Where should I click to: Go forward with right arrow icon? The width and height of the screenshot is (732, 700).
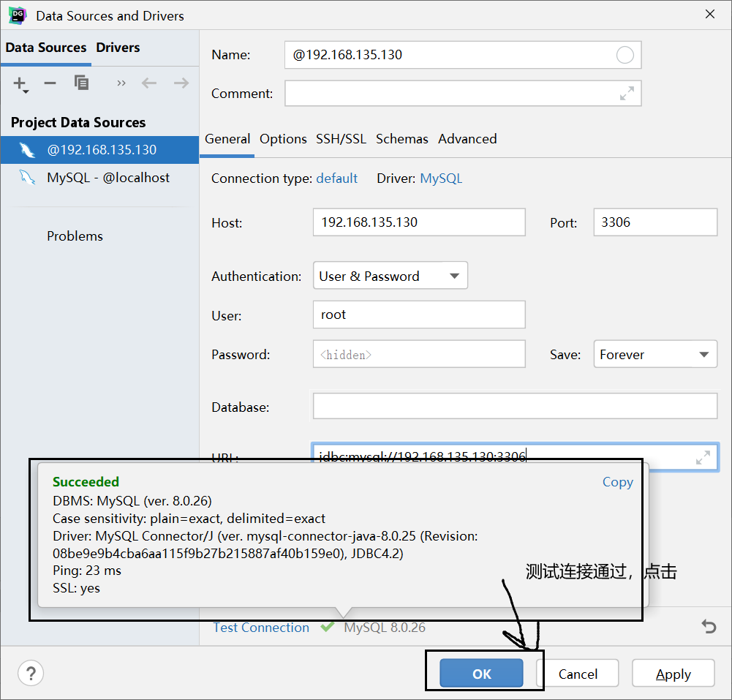[181, 83]
